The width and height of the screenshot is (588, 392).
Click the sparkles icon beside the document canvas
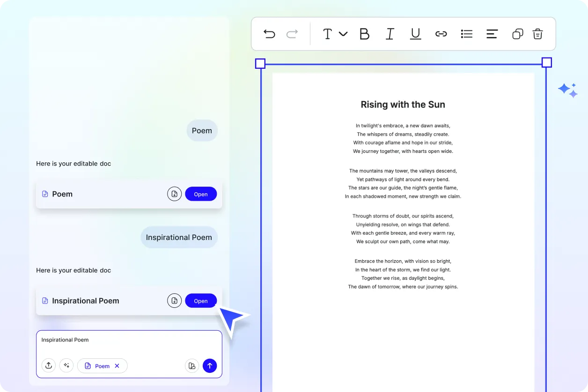[x=567, y=89]
